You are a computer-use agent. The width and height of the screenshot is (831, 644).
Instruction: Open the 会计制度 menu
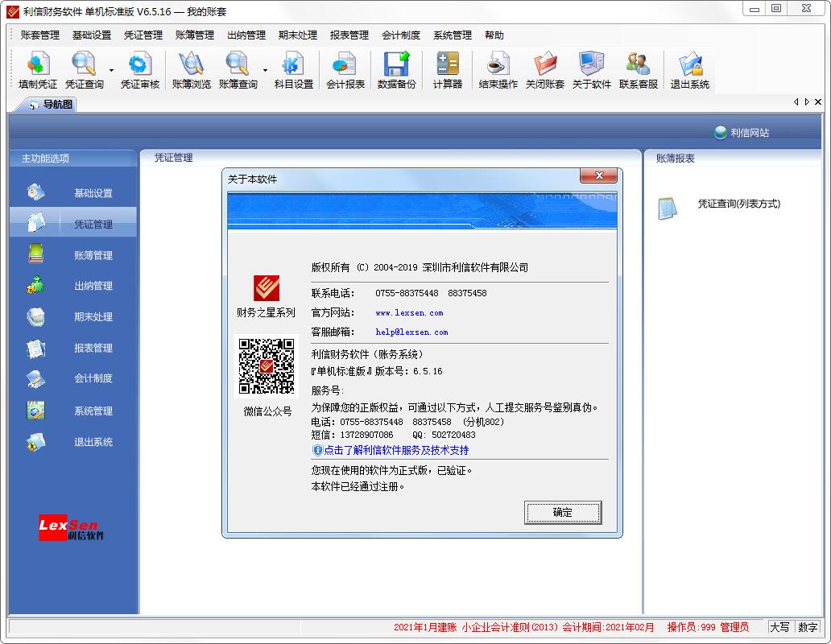click(x=401, y=35)
